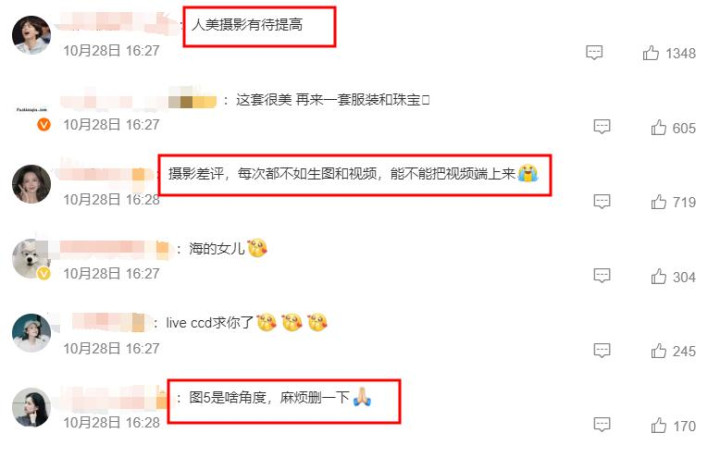Open avatar of the 摄影差评 commenter

(31, 184)
